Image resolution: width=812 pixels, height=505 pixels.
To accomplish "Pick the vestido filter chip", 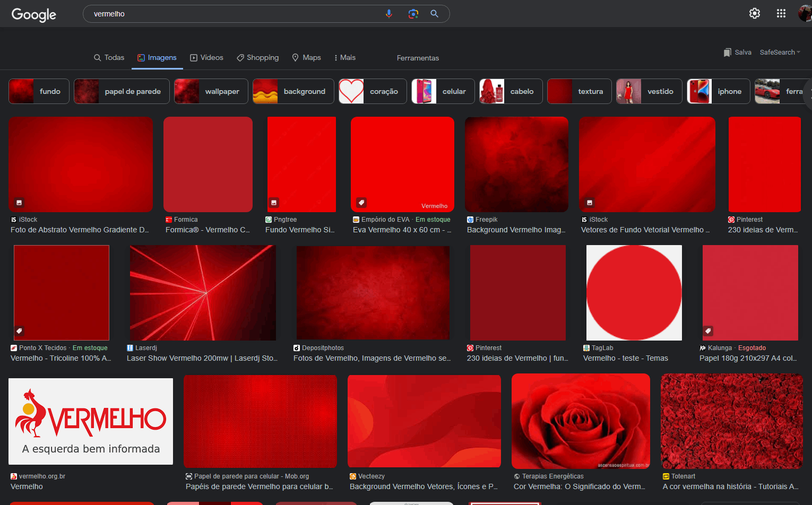I will [x=649, y=91].
